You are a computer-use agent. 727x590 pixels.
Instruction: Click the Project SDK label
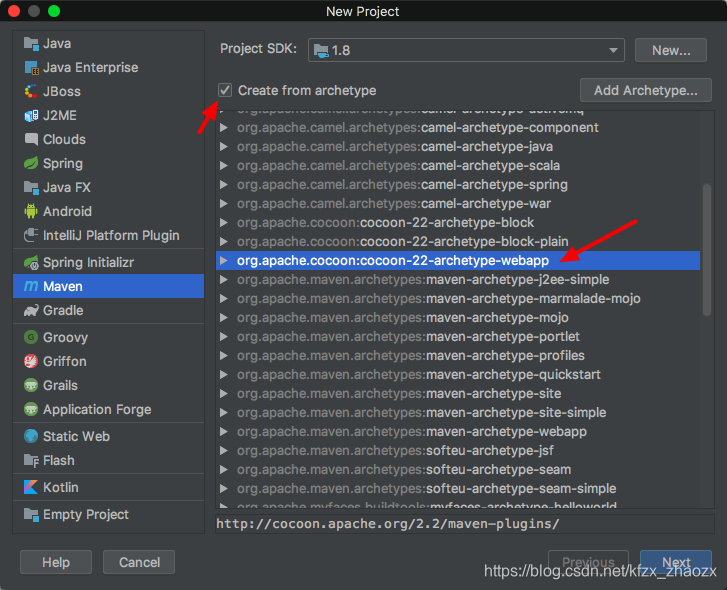(258, 49)
